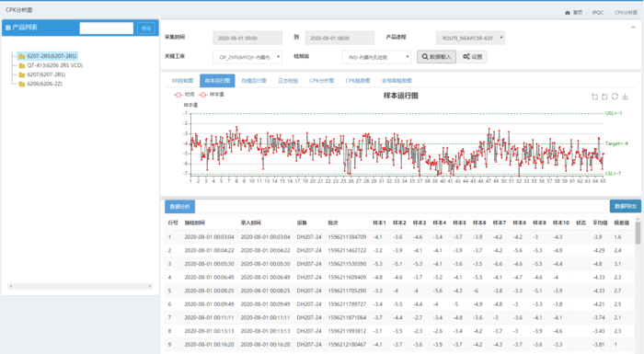Collapse the filter panel with the minus icon
644x354 pixels.
click(x=633, y=27)
